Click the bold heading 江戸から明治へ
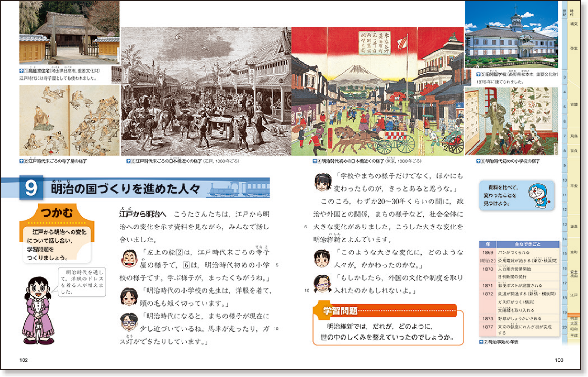588x377 pixels. 142,214
